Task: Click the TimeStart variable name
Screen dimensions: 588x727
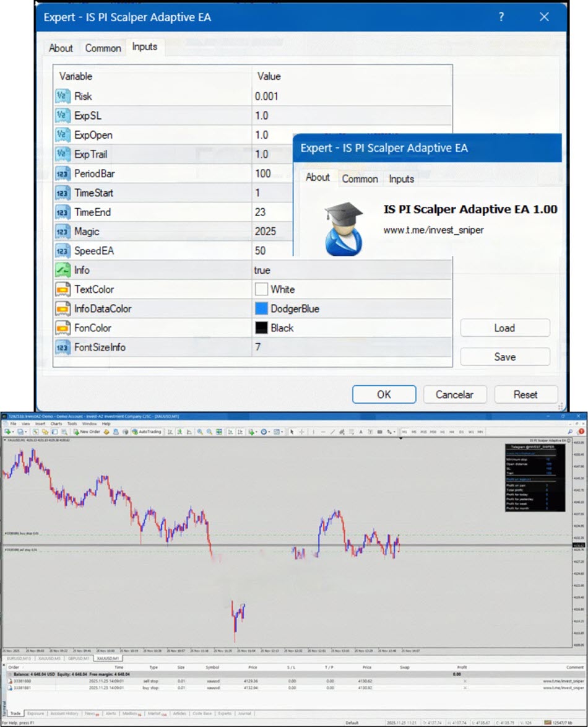Action: tap(93, 193)
